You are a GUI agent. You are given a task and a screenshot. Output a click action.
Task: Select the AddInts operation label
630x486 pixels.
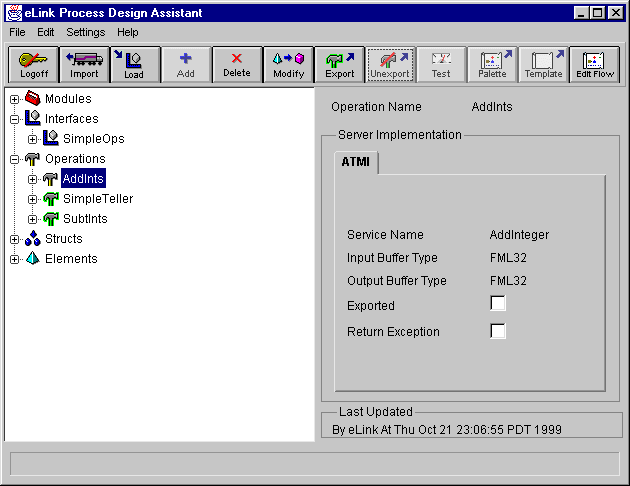pyautogui.click(x=83, y=178)
